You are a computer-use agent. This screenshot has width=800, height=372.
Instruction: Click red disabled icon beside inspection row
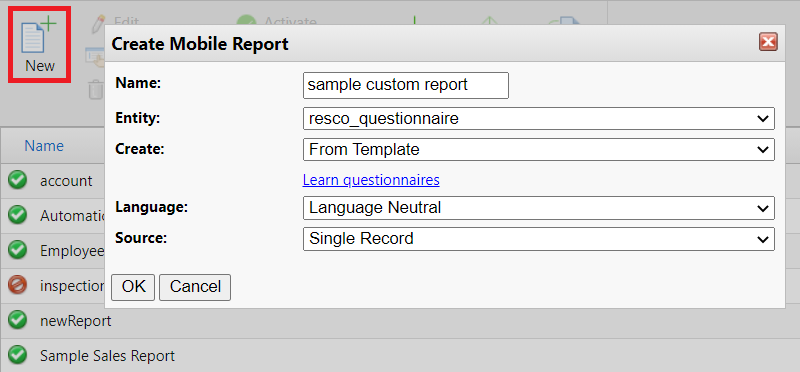[x=17, y=285]
